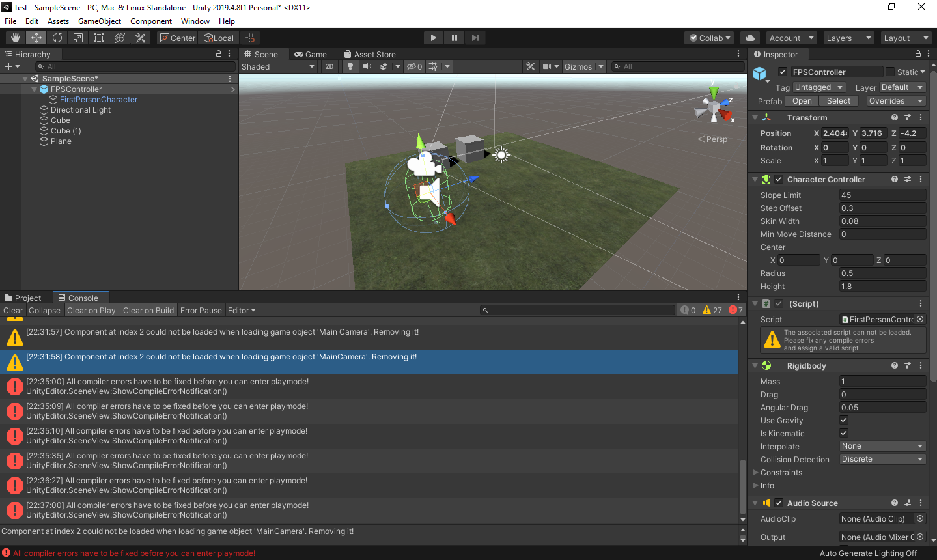Click the Step frame button

(475, 38)
